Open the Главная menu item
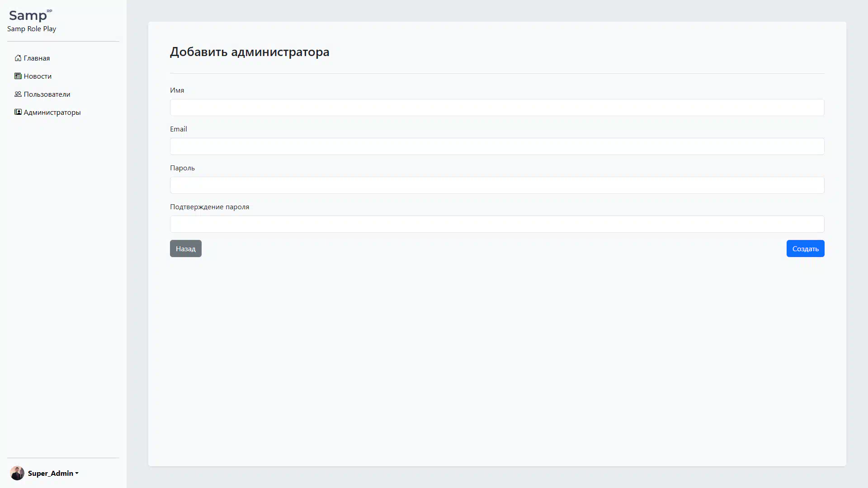Screen dimensions: 868x488 (37, 58)
